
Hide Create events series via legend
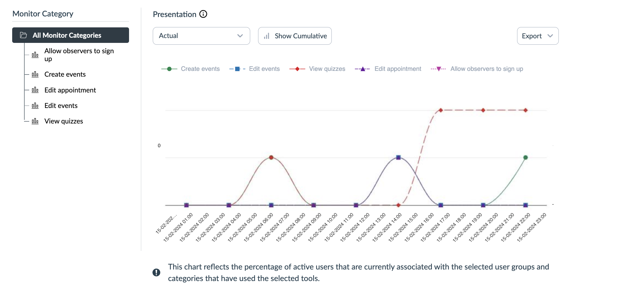[200, 69]
